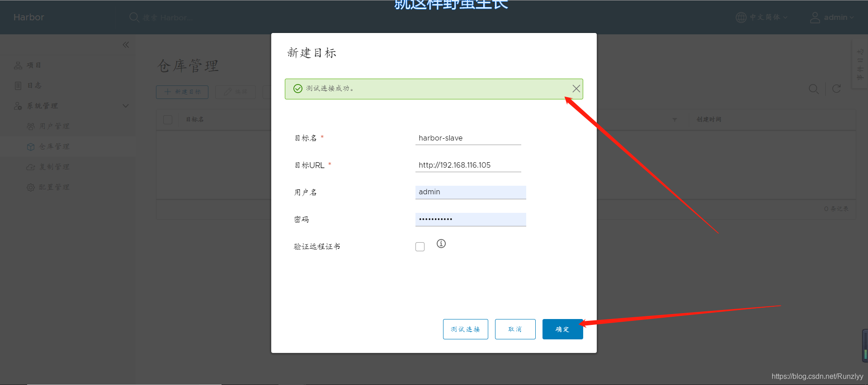This screenshot has width=868, height=385.
Task: Click the 编辑 pencil button
Action: (236, 92)
